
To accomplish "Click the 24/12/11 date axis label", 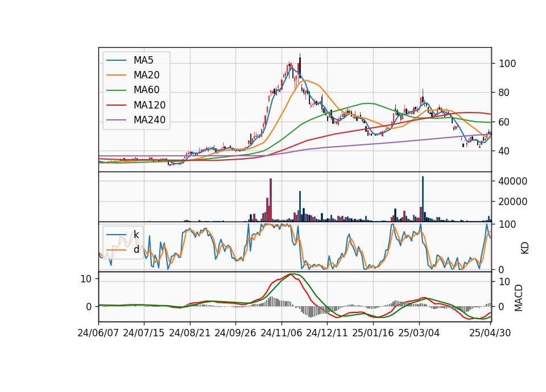I will (x=326, y=333).
